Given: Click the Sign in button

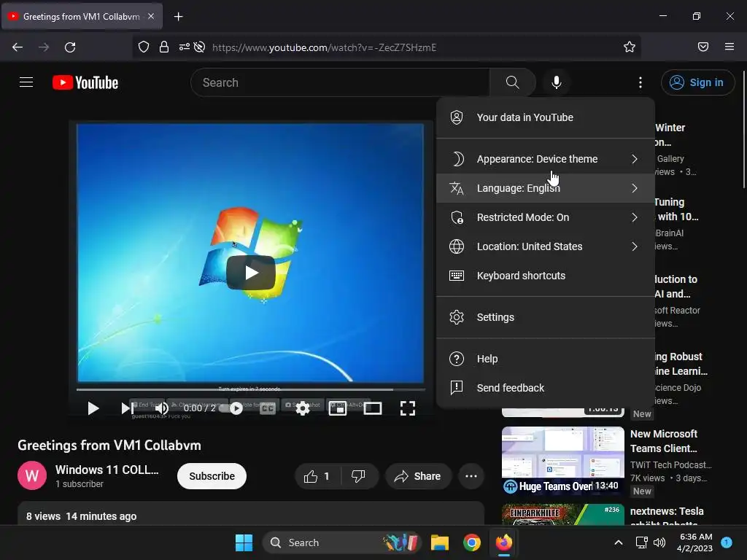Looking at the screenshot, I should pos(697,82).
